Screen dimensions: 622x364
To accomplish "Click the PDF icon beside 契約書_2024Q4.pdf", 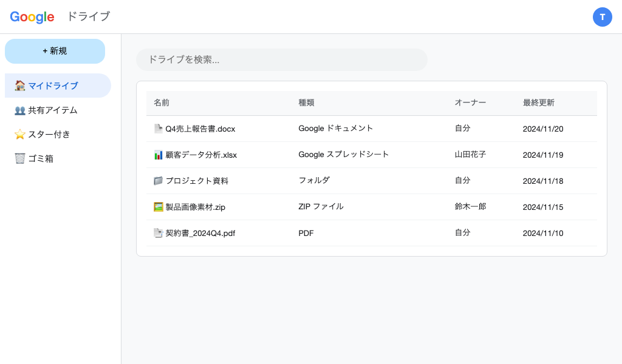I will coord(157,233).
